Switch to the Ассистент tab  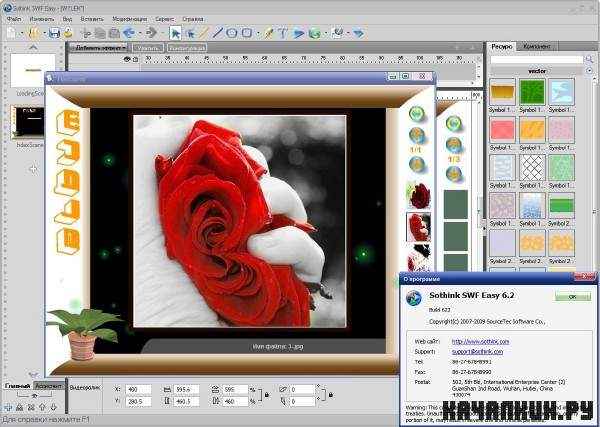click(49, 386)
